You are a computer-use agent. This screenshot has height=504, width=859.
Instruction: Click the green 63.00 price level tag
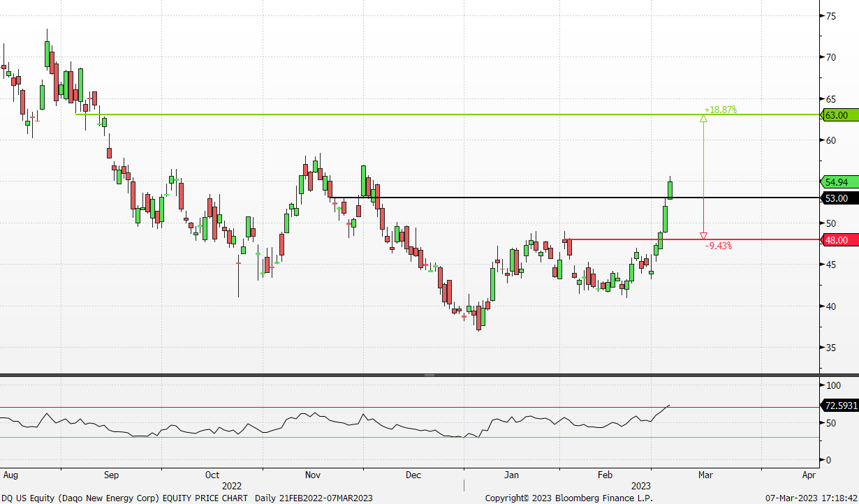(x=839, y=115)
